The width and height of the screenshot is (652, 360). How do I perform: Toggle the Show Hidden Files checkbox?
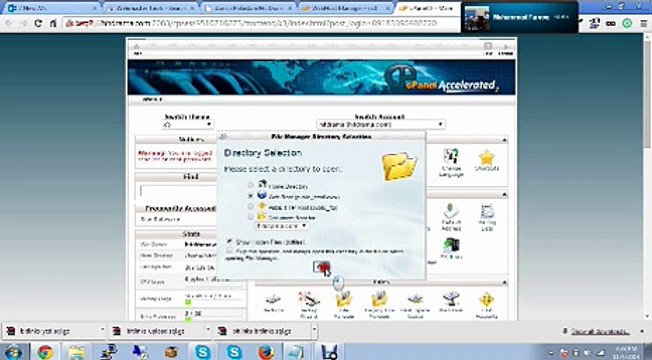(229, 242)
